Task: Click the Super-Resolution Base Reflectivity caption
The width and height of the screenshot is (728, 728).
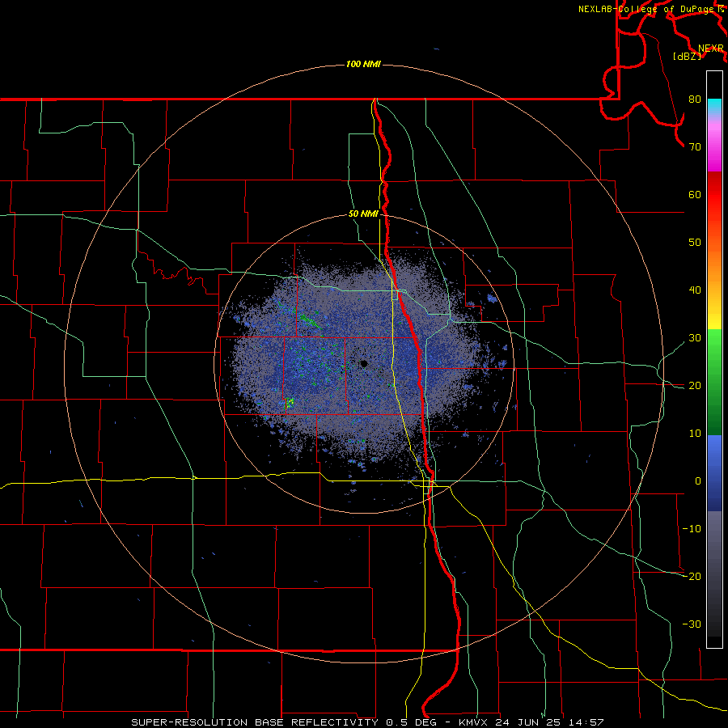Action: 366,722
